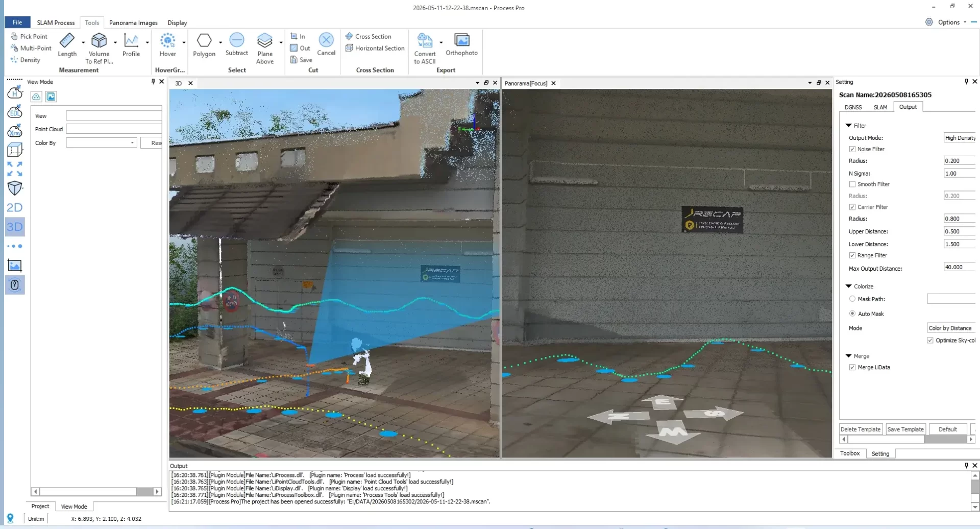Choose the Plane Above tool

(x=265, y=49)
